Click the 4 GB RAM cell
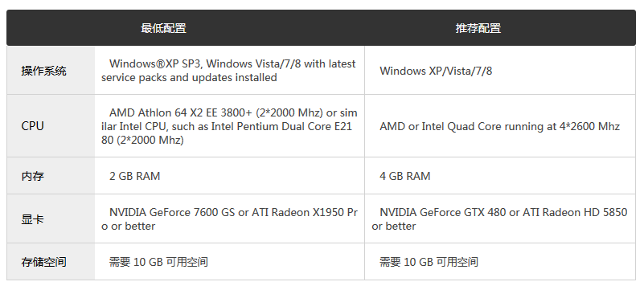The width and height of the screenshot is (644, 290). [500, 176]
